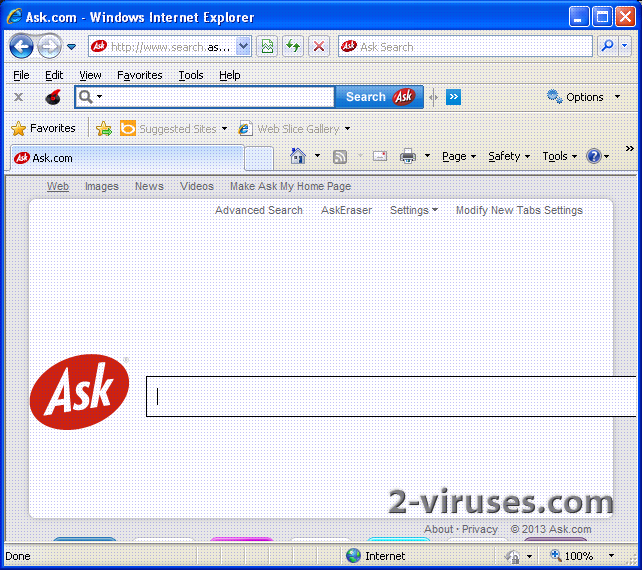The width and height of the screenshot is (642, 570).
Task: Click the Home house icon
Action: (298, 156)
